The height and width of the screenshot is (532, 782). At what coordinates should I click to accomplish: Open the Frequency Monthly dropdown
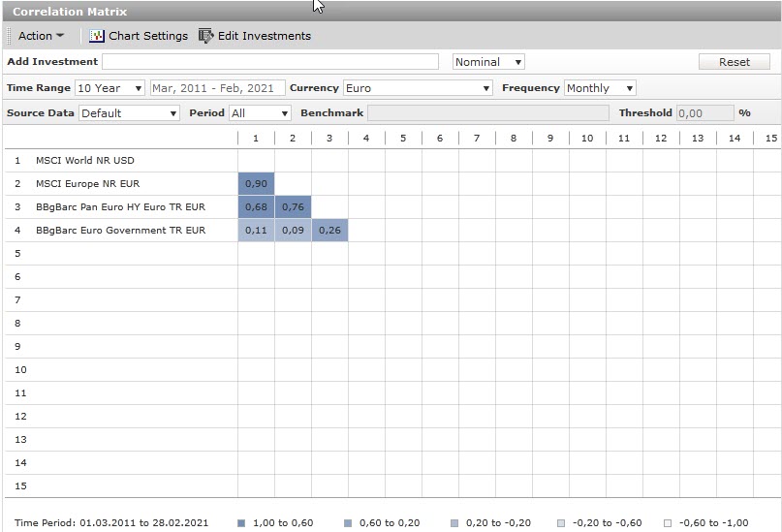click(600, 88)
